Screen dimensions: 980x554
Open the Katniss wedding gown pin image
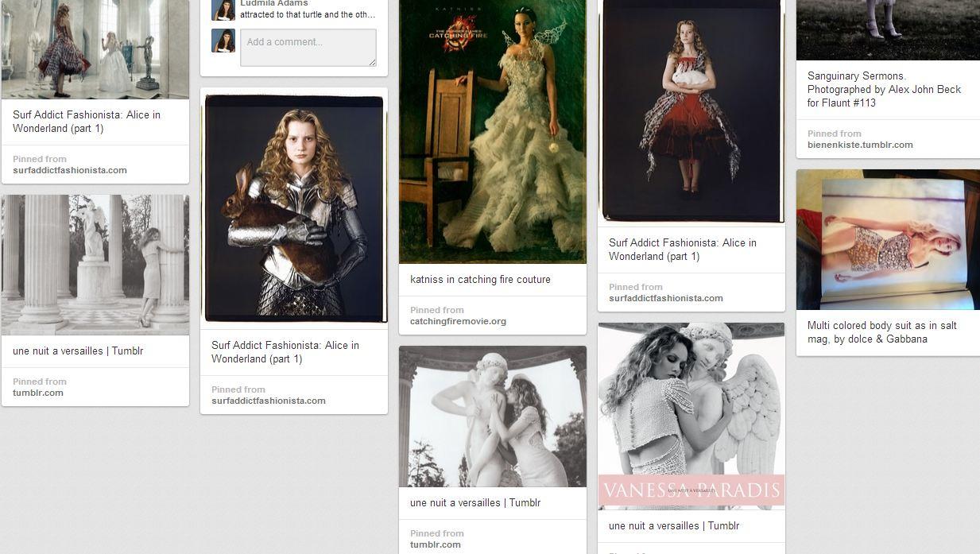(493, 131)
